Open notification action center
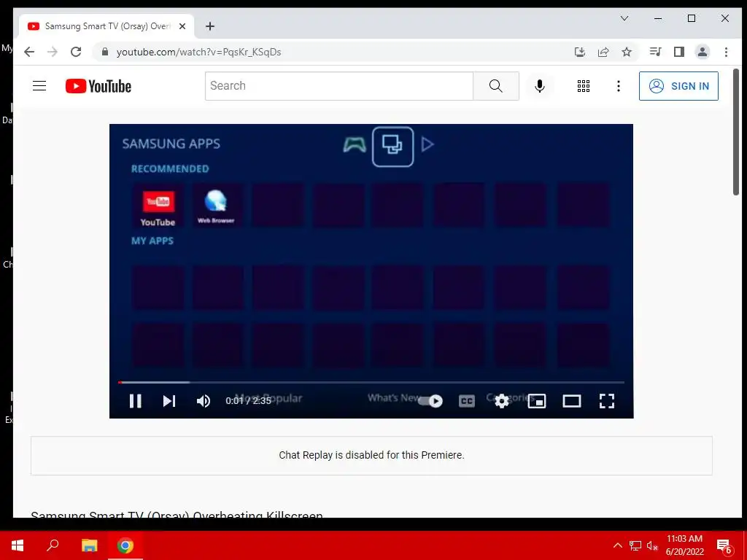 [x=724, y=545]
